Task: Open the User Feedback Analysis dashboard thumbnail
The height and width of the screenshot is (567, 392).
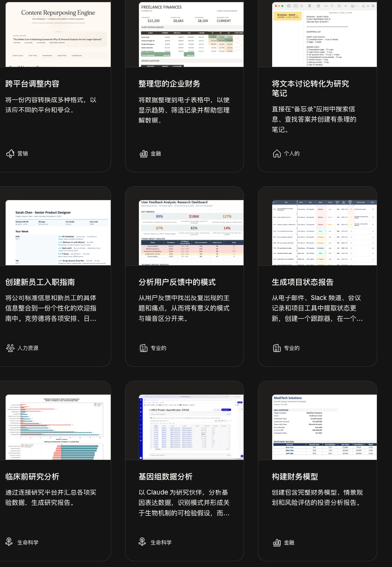Action: pyautogui.click(x=191, y=232)
